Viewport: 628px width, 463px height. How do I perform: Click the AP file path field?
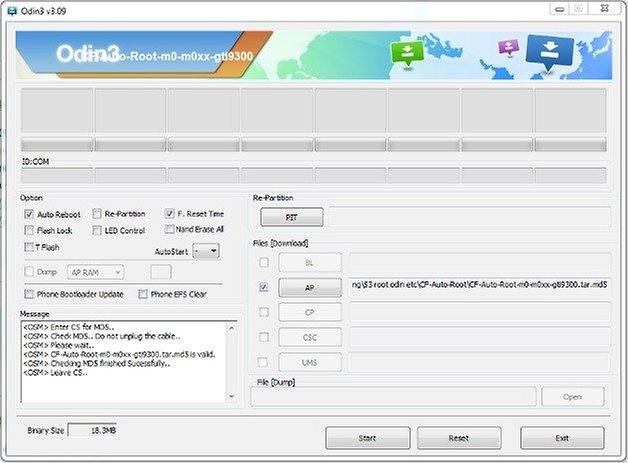pyautogui.click(x=479, y=288)
